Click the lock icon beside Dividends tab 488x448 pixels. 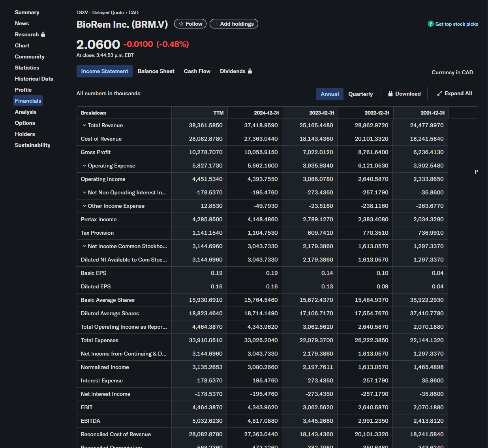tap(250, 71)
